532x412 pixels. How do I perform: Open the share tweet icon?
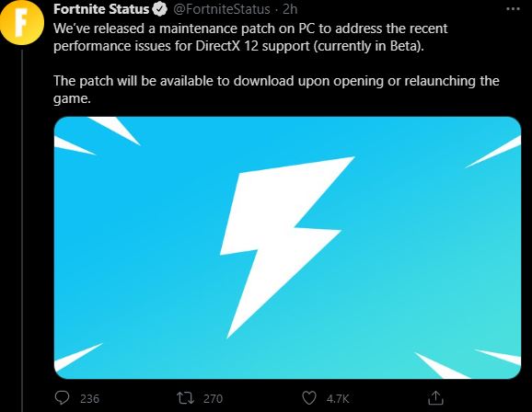435,398
